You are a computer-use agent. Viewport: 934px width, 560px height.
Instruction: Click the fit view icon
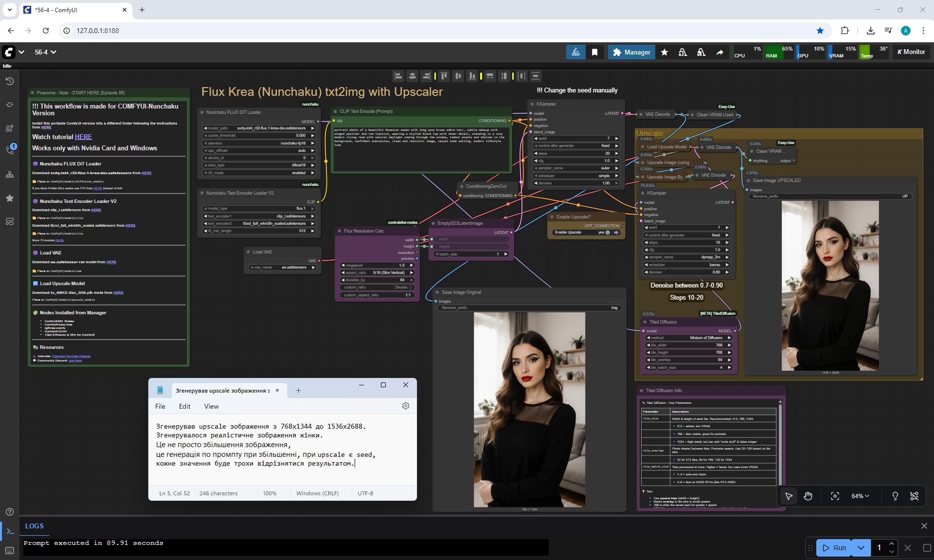pyautogui.click(x=835, y=496)
